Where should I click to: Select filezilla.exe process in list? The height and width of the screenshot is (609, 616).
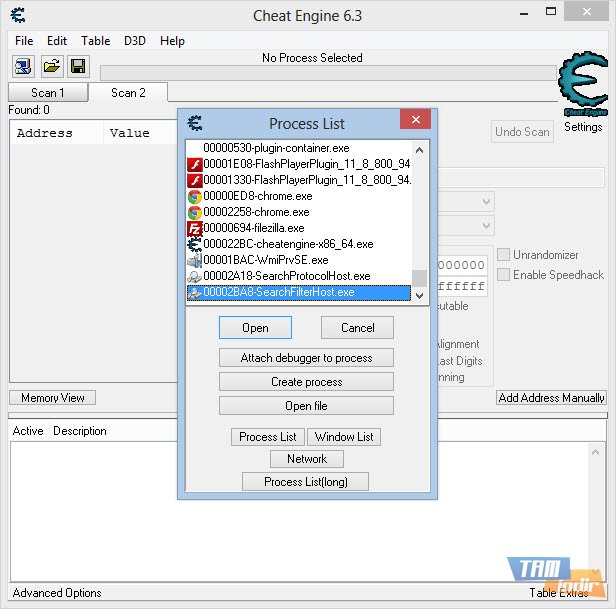pyautogui.click(x=299, y=228)
